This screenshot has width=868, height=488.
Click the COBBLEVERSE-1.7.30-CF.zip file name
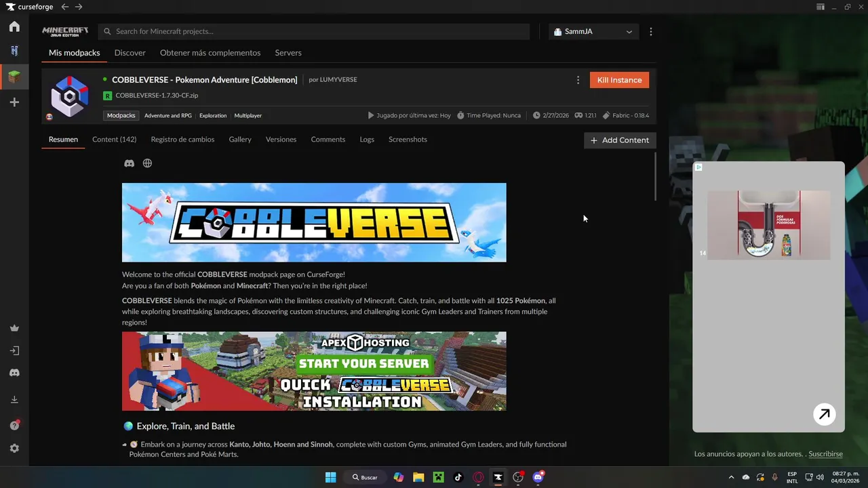point(157,96)
